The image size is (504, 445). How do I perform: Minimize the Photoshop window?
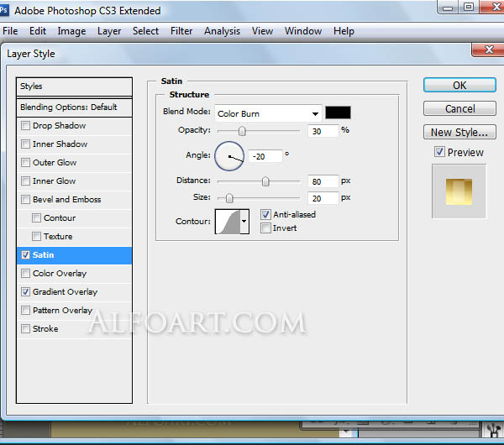pyautogui.click(x=448, y=7)
